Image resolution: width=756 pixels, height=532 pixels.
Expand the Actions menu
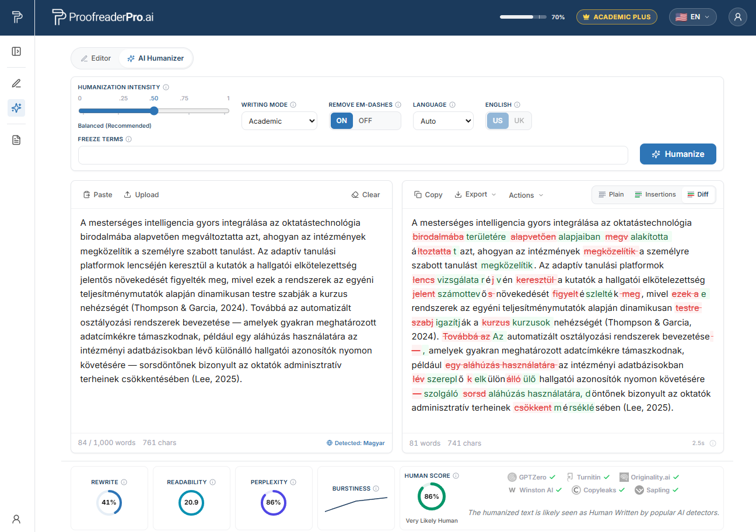(x=526, y=195)
